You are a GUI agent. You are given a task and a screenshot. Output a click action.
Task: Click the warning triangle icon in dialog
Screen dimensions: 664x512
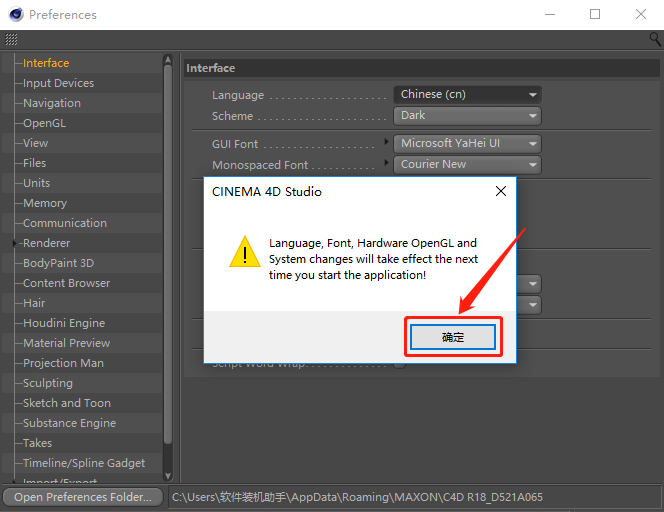point(245,252)
